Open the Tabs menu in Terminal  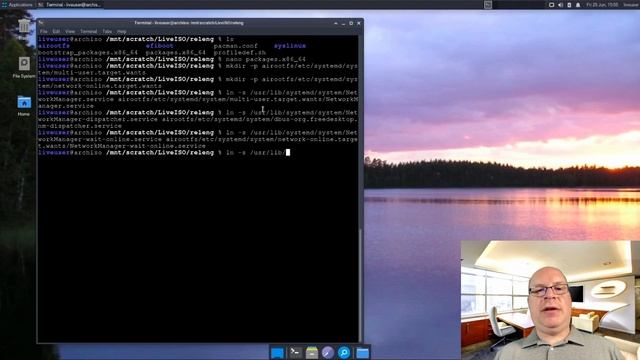[107, 31]
